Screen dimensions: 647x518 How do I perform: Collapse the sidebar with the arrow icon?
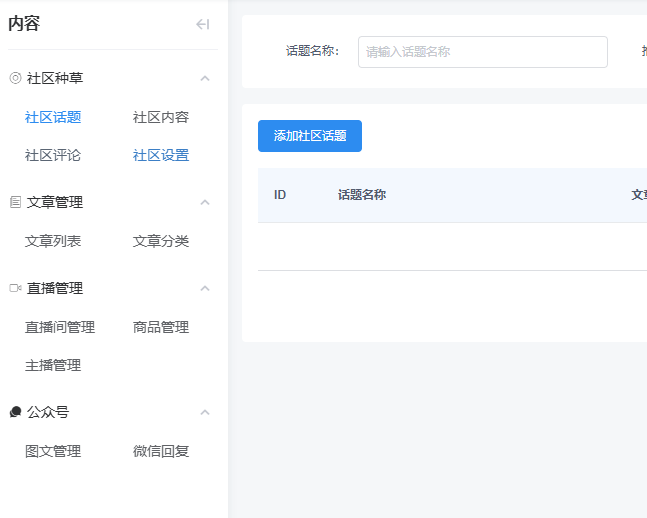[x=202, y=25]
